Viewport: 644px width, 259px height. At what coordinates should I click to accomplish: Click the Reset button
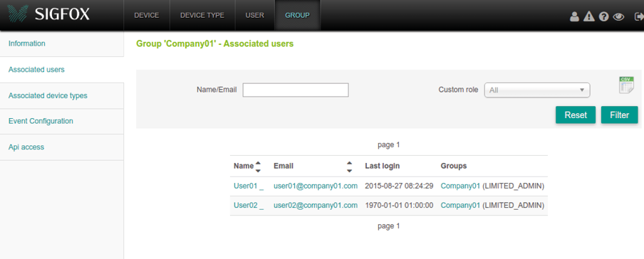click(x=576, y=115)
